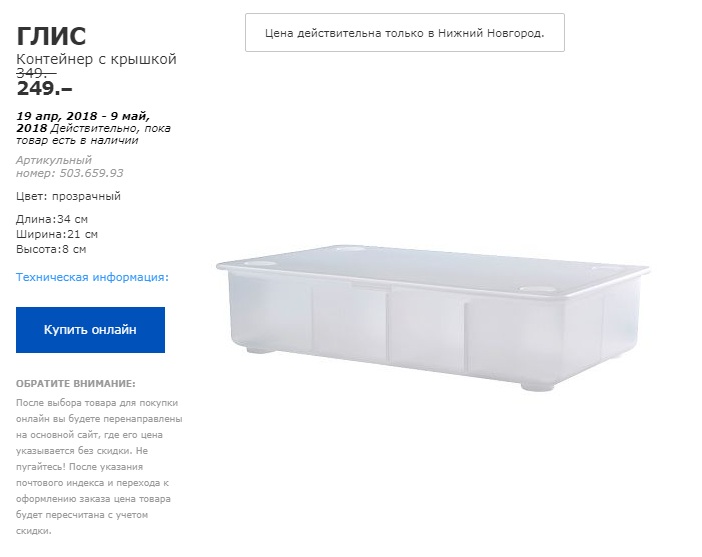This screenshot has width=702, height=557.
Task: Click the redirect notice paragraph below the heading
Action: 99,466
